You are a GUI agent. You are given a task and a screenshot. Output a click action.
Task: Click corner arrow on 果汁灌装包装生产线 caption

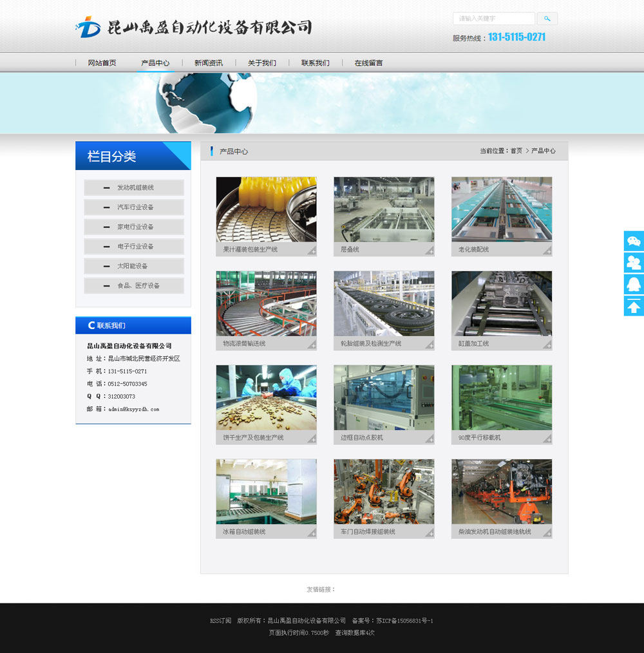311,250
